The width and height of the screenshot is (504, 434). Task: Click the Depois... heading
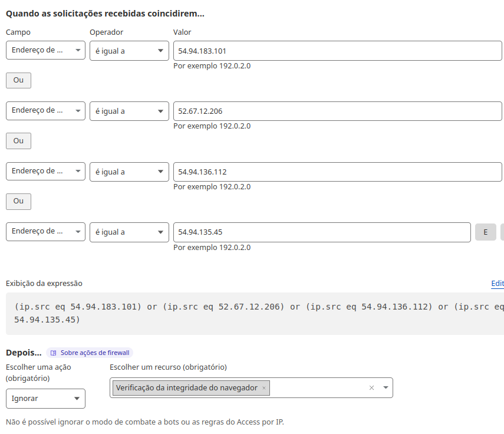tap(24, 353)
